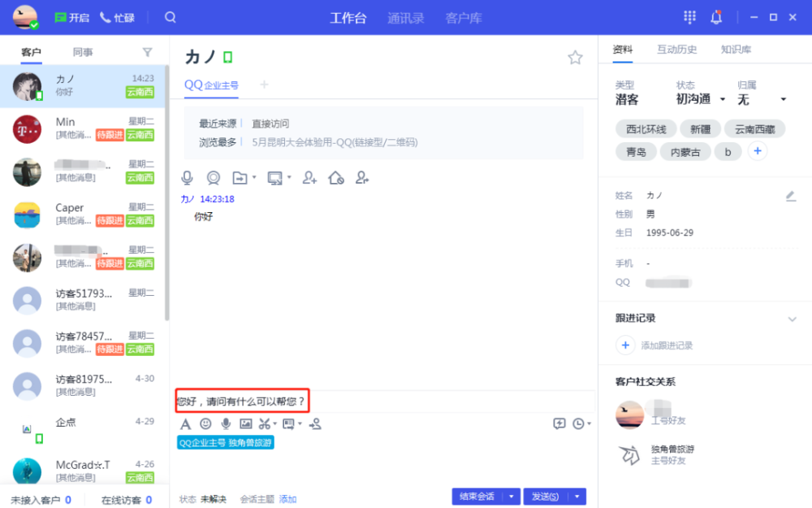
Task: Click the カノ contact avatar in list
Action: click(x=27, y=86)
